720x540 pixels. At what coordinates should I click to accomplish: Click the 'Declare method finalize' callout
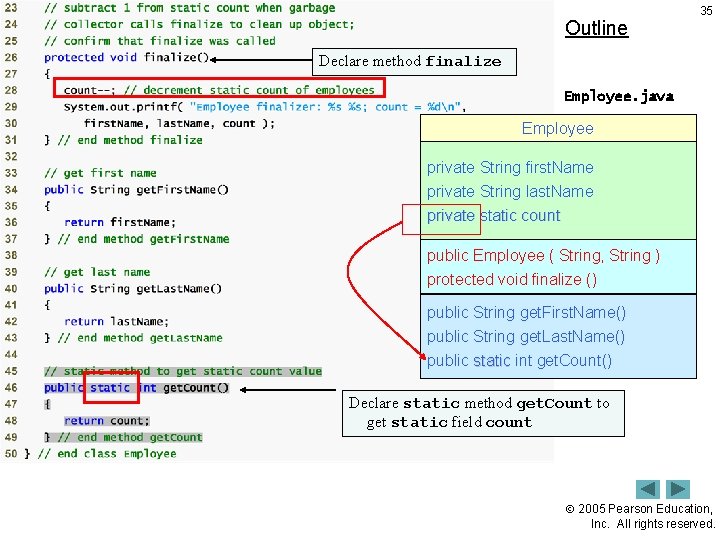point(414,62)
